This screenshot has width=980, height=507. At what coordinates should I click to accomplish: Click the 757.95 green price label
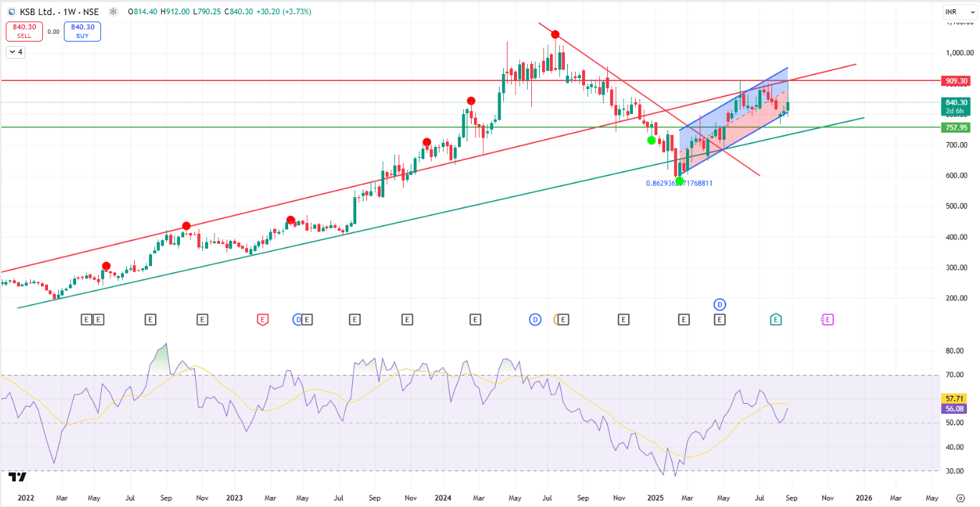[957, 128]
